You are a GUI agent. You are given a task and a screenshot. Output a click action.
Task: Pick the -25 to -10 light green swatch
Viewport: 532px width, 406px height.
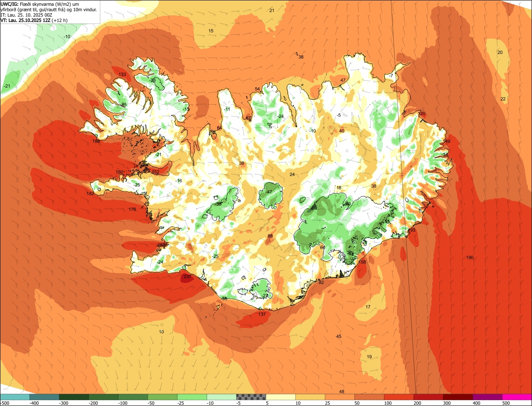click(192, 397)
